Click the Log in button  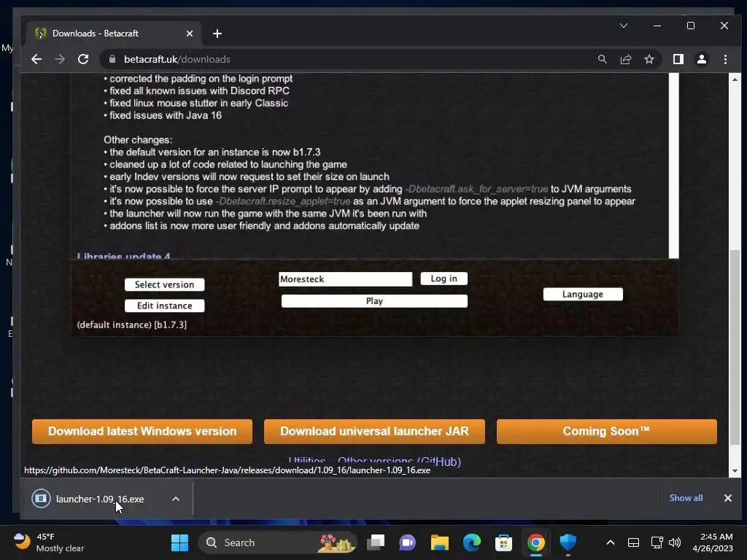pyautogui.click(x=444, y=279)
